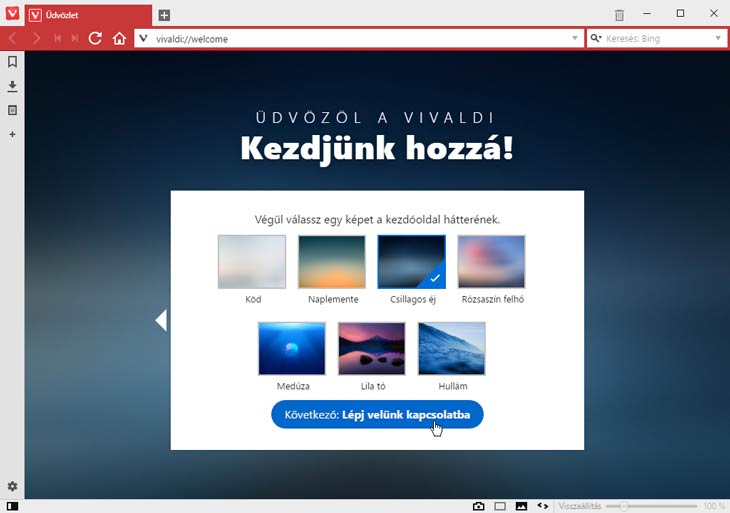
Task: Open Settings with the gear icon
Action: click(13, 486)
